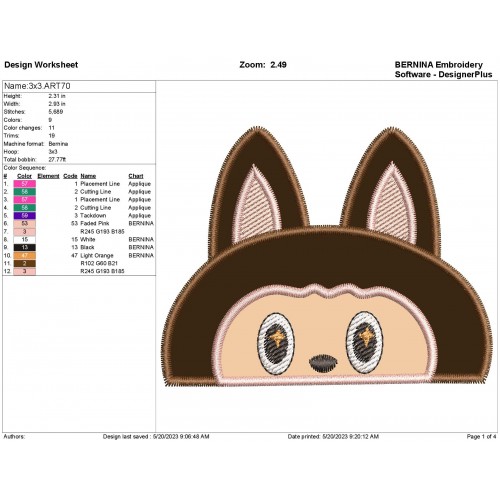Viewport: 500px width, 500px height.
Task: Click the 'Zoom: 2.49' label
Action: click(263, 65)
